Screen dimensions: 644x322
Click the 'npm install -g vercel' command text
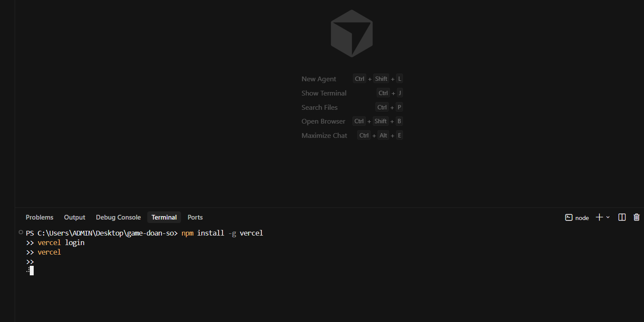pos(222,233)
